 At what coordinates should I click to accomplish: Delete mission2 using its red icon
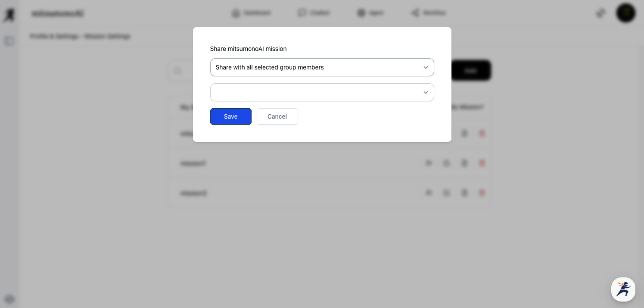[x=482, y=193]
